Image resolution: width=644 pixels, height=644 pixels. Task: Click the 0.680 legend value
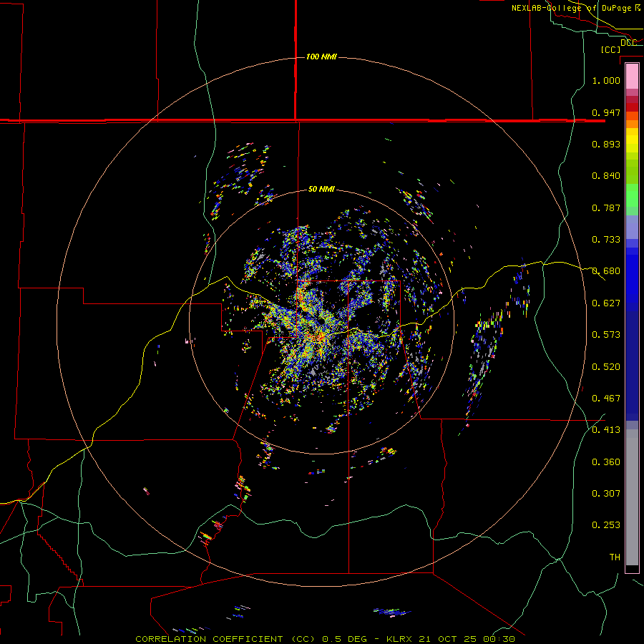tap(606, 271)
